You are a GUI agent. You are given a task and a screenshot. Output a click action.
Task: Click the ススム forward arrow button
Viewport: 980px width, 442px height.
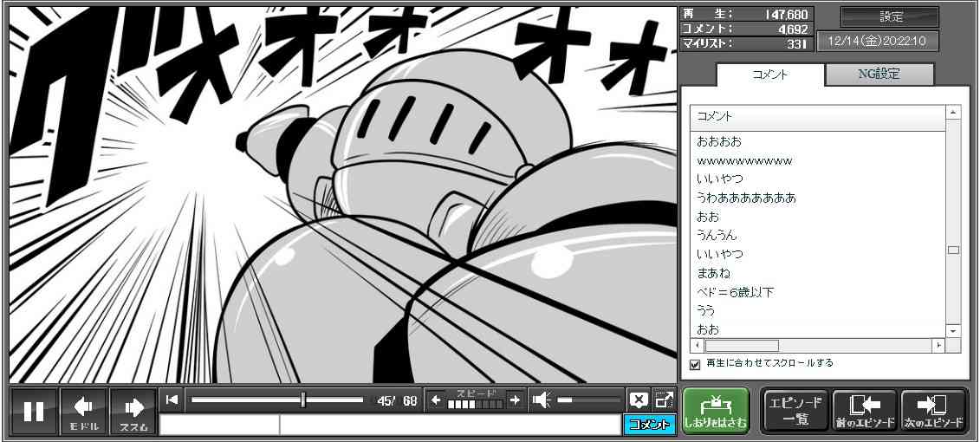click(133, 411)
